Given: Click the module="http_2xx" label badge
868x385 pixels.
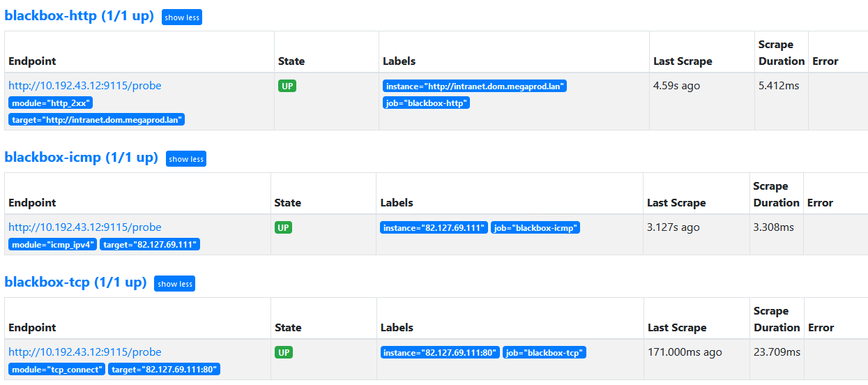Looking at the screenshot, I should pos(52,103).
